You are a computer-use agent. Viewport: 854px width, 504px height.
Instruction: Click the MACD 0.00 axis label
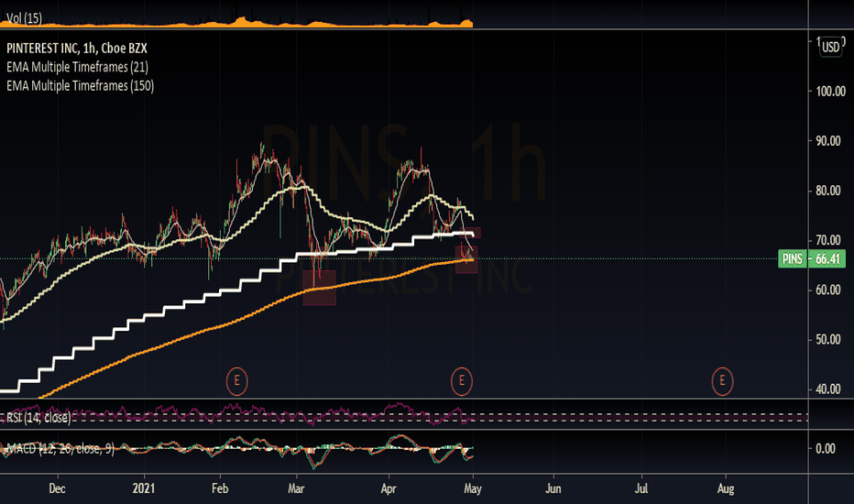click(x=825, y=448)
